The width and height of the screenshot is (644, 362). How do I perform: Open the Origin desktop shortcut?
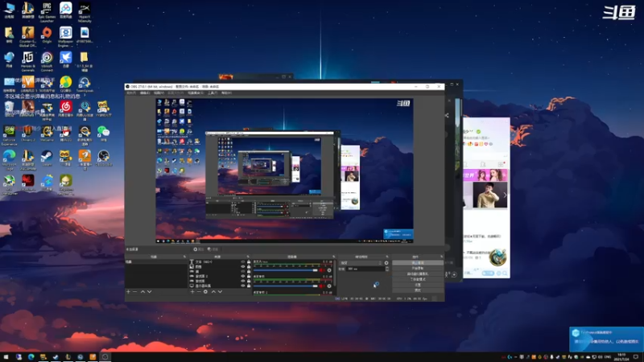(x=47, y=35)
